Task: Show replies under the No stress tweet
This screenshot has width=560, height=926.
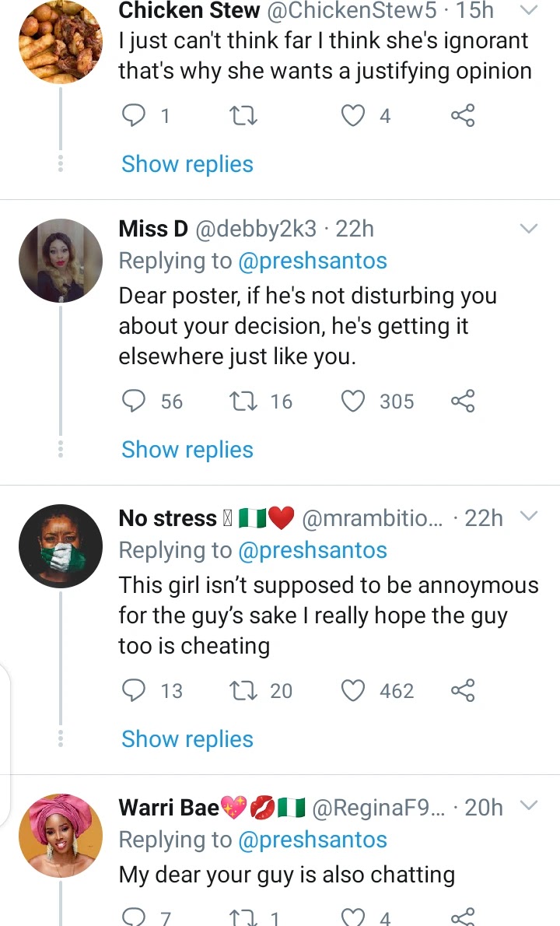Action: click(187, 739)
